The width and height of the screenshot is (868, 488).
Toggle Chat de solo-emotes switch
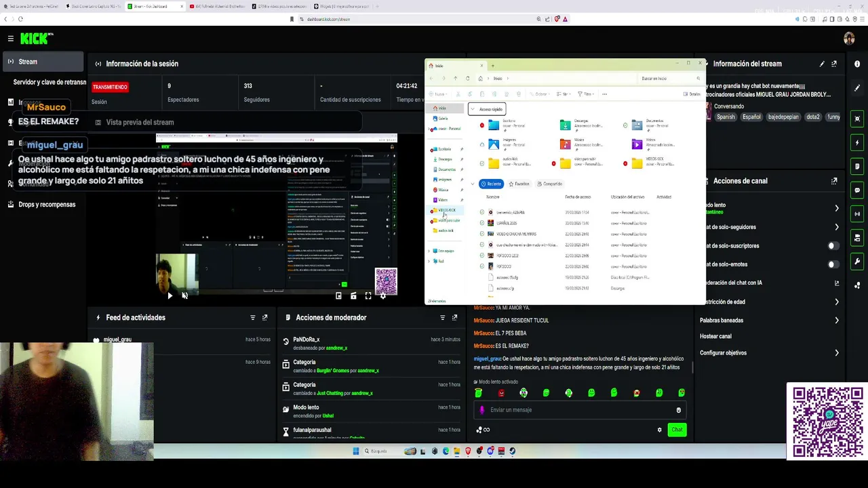tap(833, 264)
